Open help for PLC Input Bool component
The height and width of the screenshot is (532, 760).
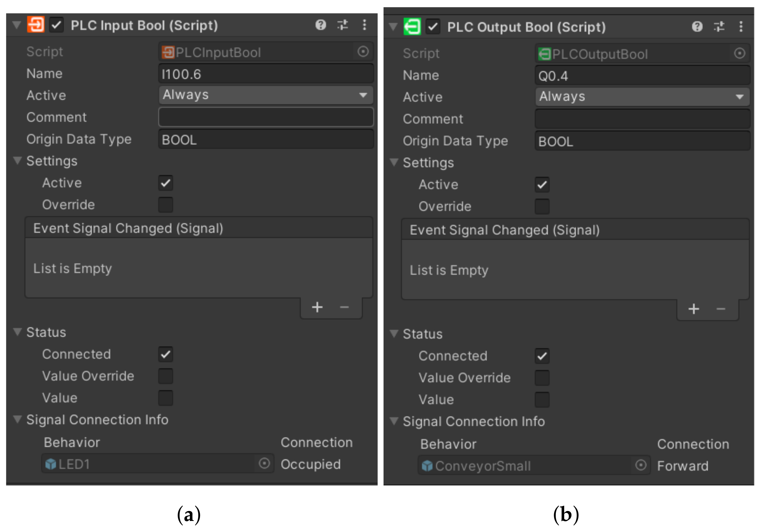pyautogui.click(x=320, y=25)
